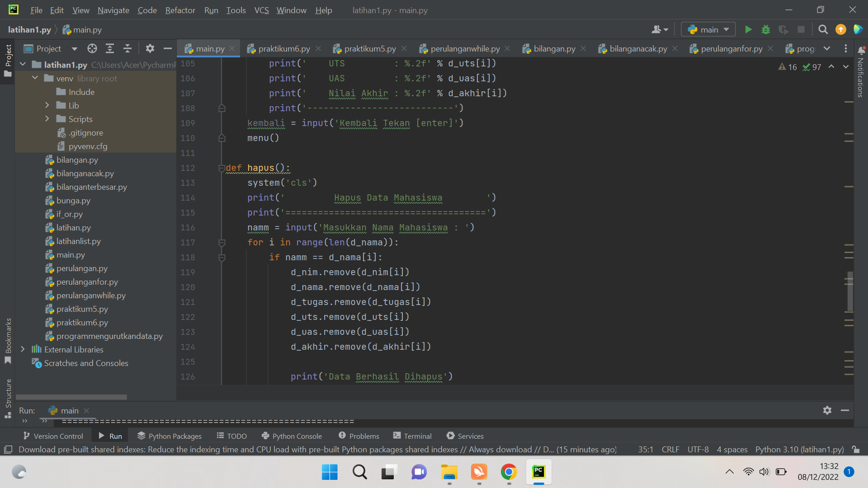Fold the for loop at line 117
The height and width of the screenshot is (488, 868).
[x=222, y=243]
